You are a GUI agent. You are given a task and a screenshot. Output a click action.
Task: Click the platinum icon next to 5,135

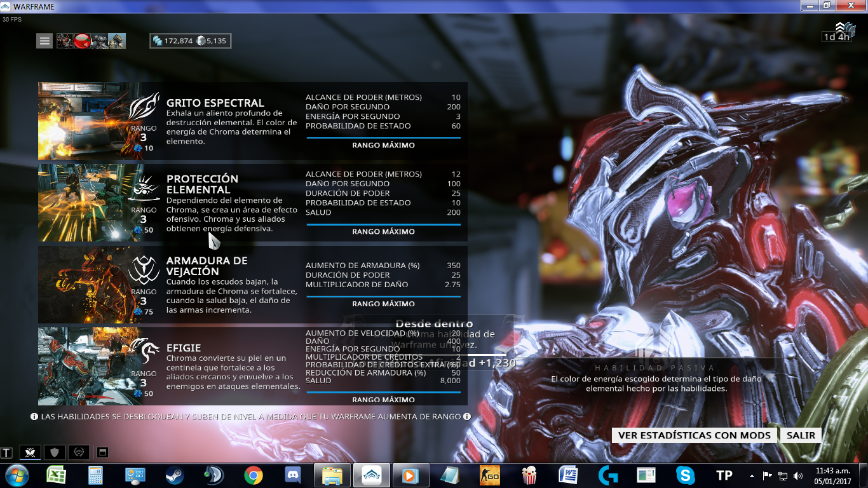(x=201, y=41)
